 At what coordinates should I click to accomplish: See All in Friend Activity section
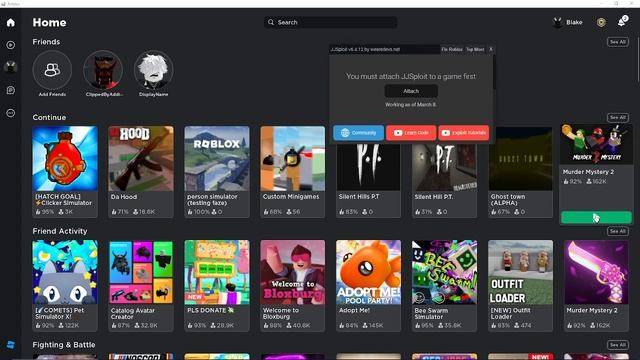tap(618, 231)
